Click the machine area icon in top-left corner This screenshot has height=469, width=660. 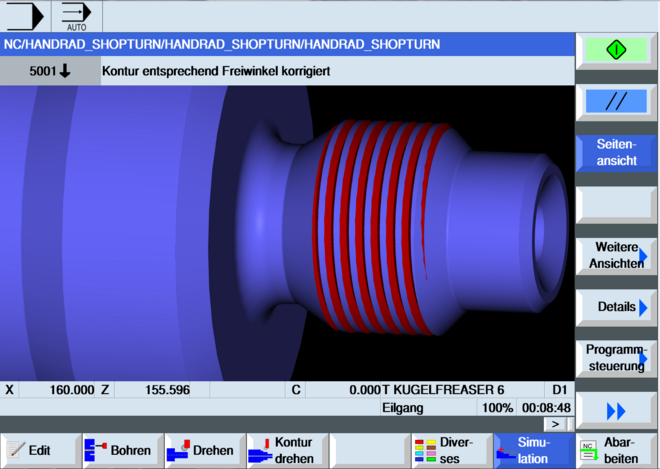pyautogui.click(x=25, y=15)
